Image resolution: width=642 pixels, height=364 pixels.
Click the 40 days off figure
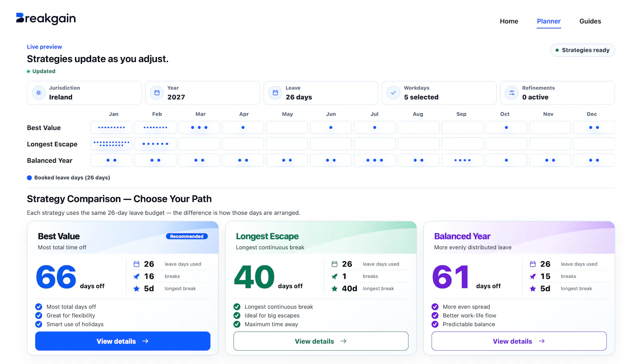coord(254,277)
